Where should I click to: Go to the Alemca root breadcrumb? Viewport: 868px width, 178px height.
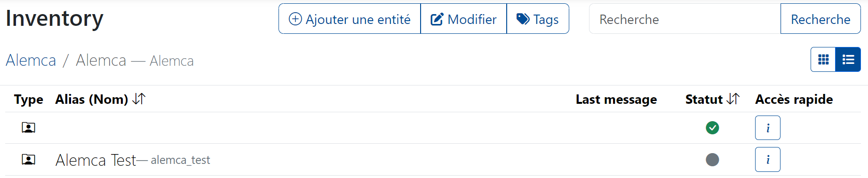(x=31, y=61)
